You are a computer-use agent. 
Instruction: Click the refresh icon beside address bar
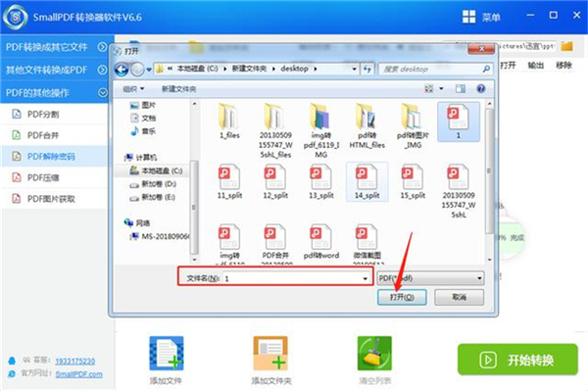(x=367, y=69)
